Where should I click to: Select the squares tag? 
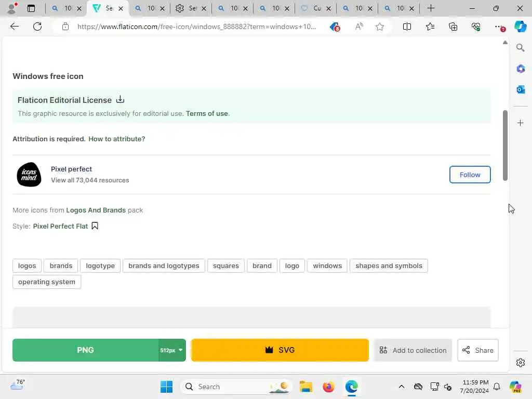click(226, 265)
